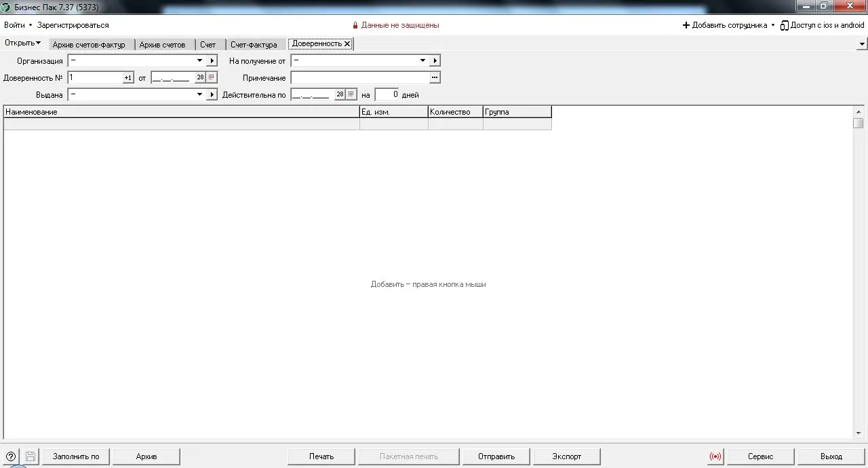The height and width of the screenshot is (468, 868).
Task: Click the Экспорт button
Action: 567,456
